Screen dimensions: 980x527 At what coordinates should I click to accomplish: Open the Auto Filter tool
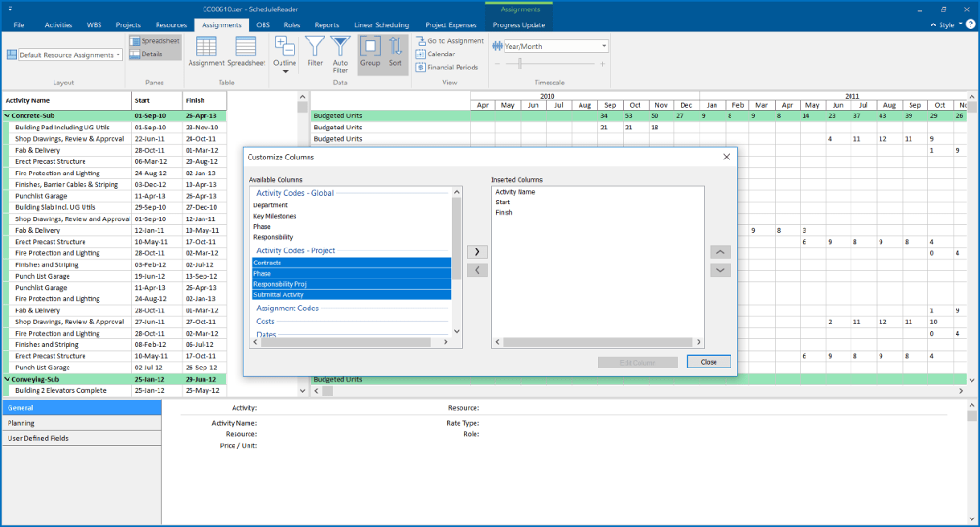[x=340, y=54]
